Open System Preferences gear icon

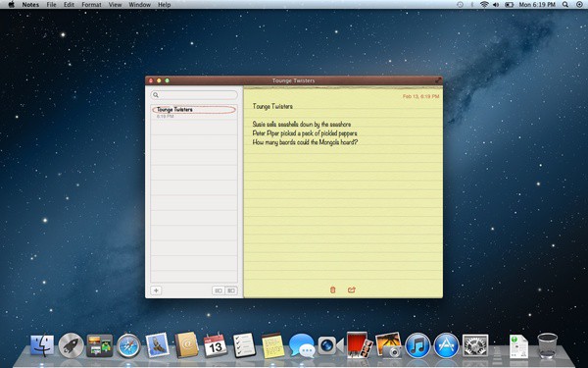(x=475, y=345)
